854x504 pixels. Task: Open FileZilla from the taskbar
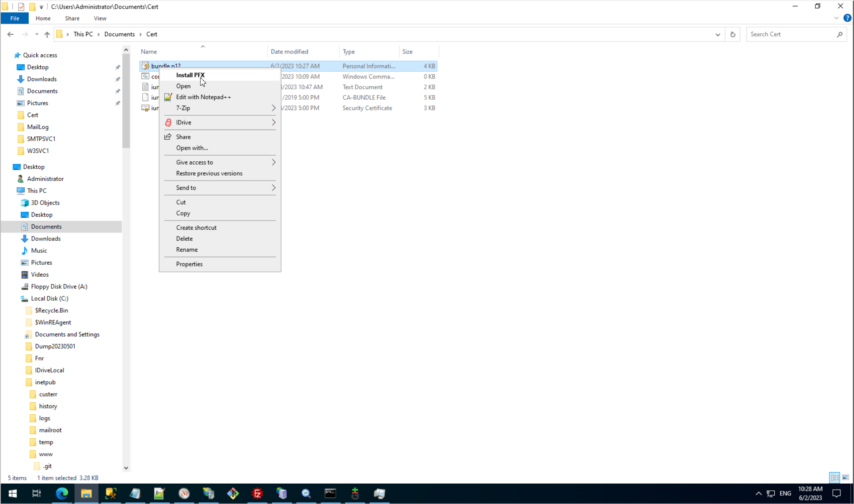257,494
